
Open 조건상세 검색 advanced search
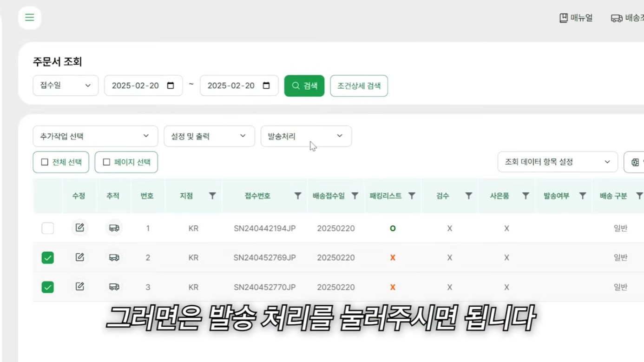pos(359,86)
